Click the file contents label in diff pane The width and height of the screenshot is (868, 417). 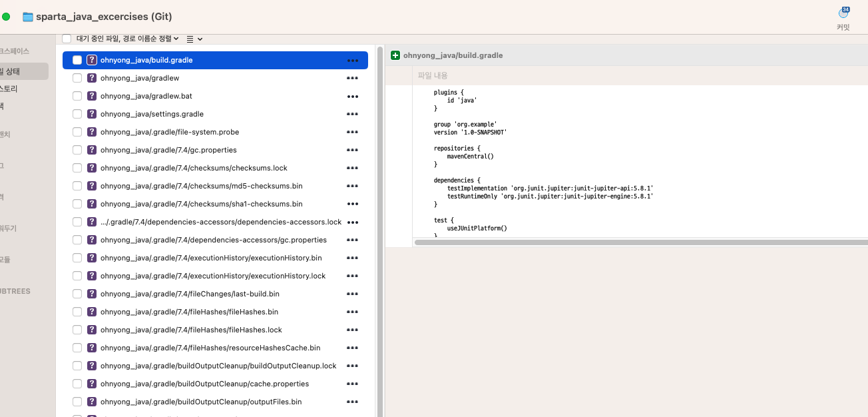coord(433,76)
